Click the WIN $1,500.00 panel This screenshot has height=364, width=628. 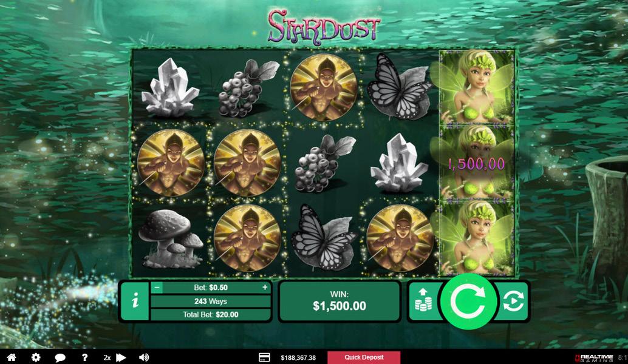click(x=340, y=301)
